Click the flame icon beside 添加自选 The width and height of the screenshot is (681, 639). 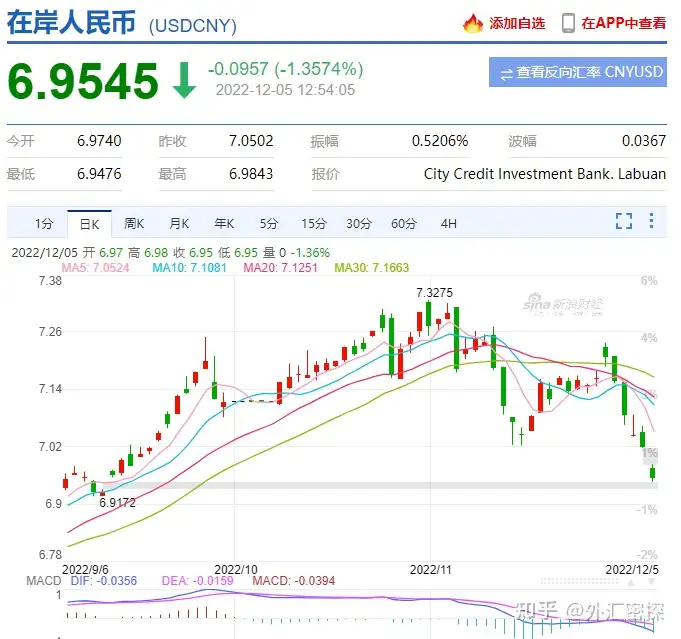(473, 23)
